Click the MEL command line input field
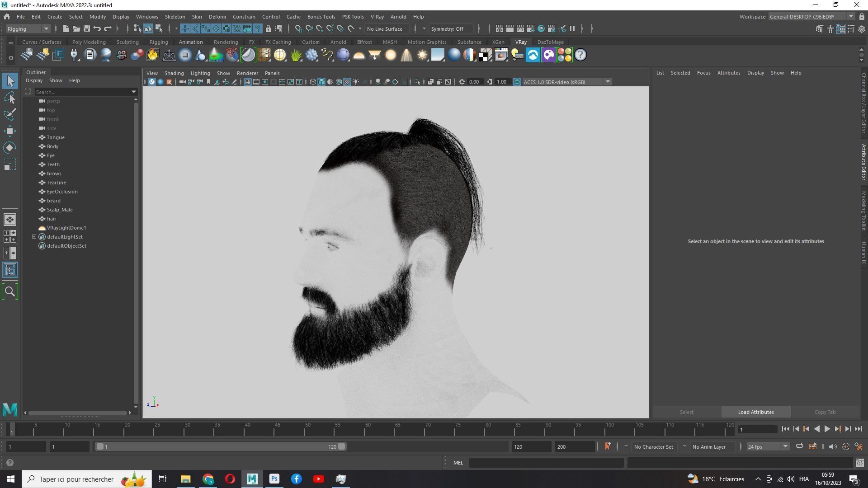The width and height of the screenshot is (868, 488). (546, 463)
